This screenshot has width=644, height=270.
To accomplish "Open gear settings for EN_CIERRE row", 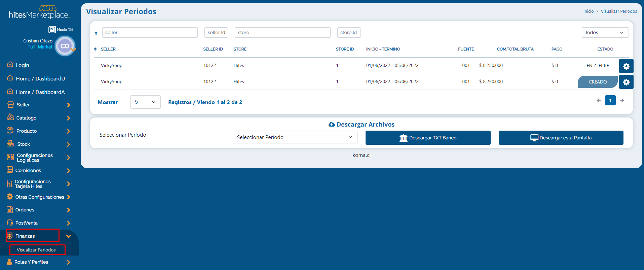I will [626, 66].
